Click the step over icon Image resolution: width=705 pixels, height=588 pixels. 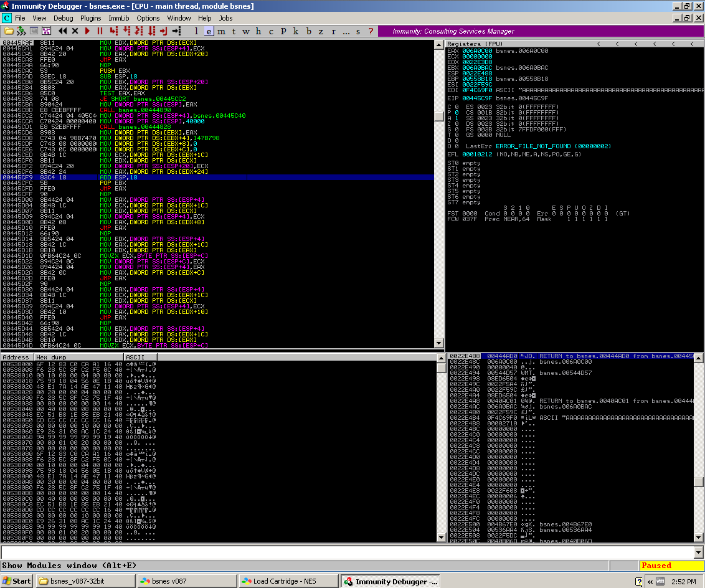126,31
